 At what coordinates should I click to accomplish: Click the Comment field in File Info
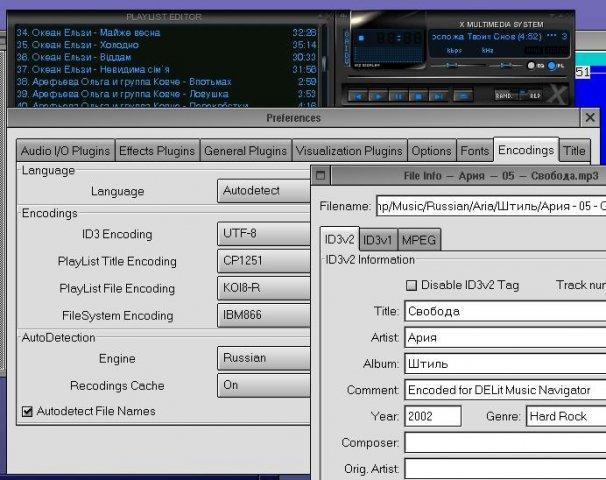coord(505,390)
